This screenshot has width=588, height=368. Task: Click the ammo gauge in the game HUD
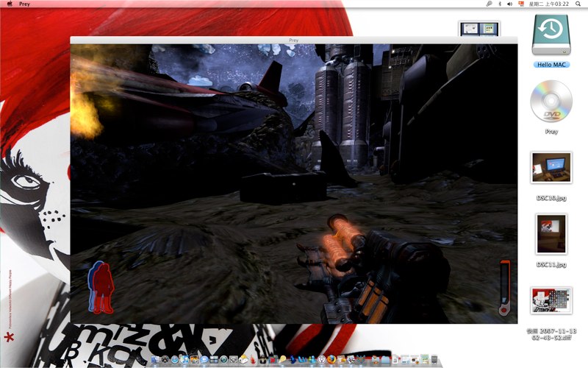(x=504, y=287)
